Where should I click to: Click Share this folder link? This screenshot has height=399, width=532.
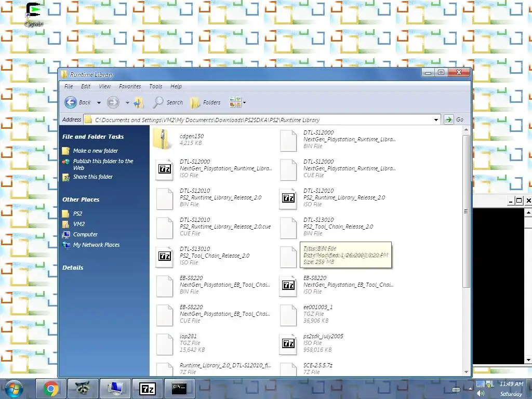tap(93, 177)
